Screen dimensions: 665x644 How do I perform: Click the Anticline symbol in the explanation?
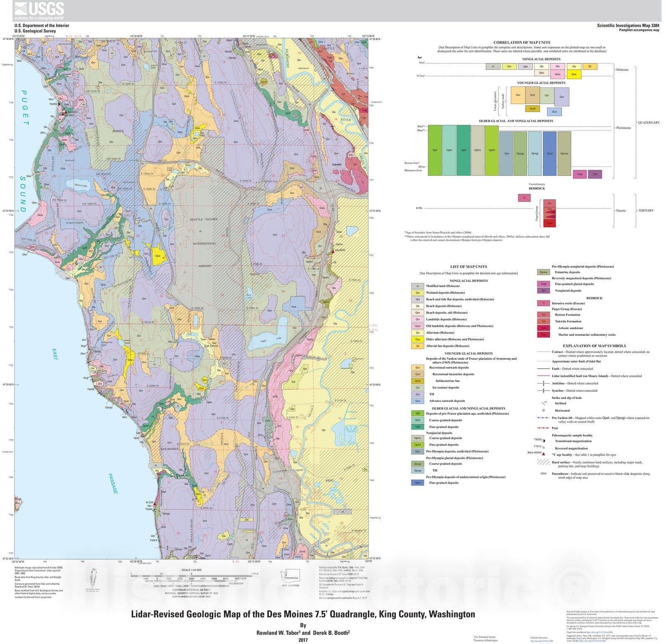click(x=543, y=383)
